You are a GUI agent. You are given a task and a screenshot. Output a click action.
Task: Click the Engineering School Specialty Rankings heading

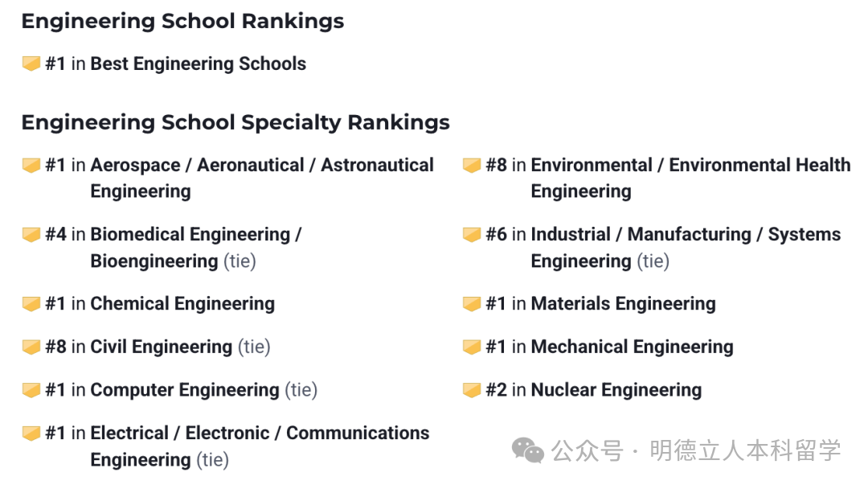(x=235, y=122)
